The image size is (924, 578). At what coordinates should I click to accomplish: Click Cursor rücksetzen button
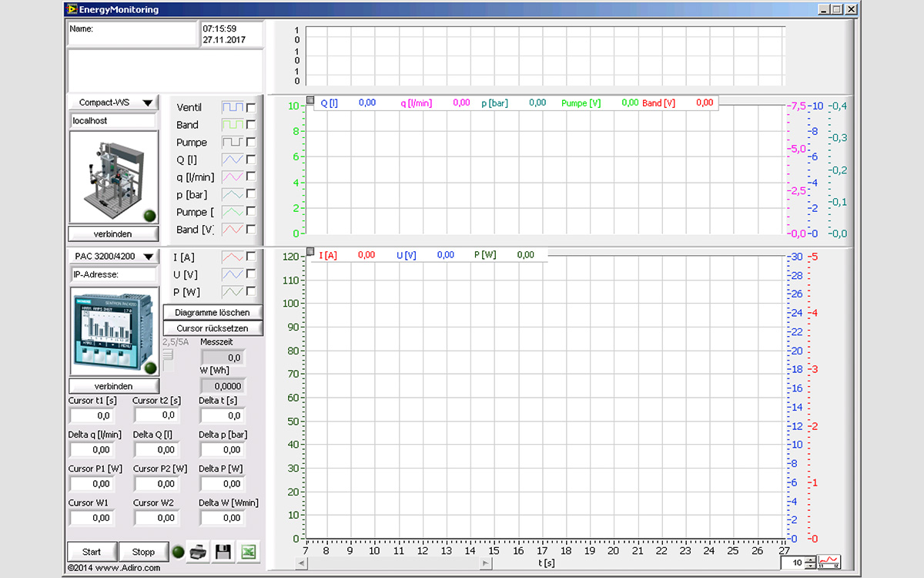213,328
